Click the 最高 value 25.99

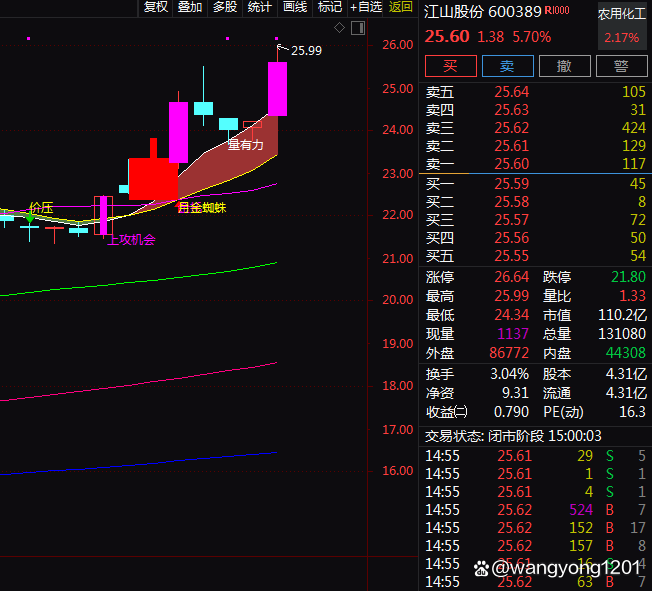(511, 296)
